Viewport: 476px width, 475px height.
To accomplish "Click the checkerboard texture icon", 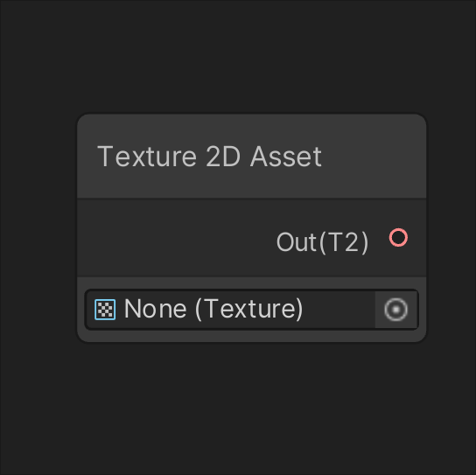I will tap(105, 310).
